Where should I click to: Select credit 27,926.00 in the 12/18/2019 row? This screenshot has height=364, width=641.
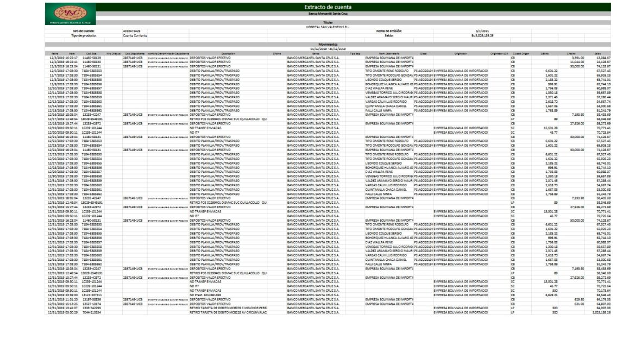577,123
